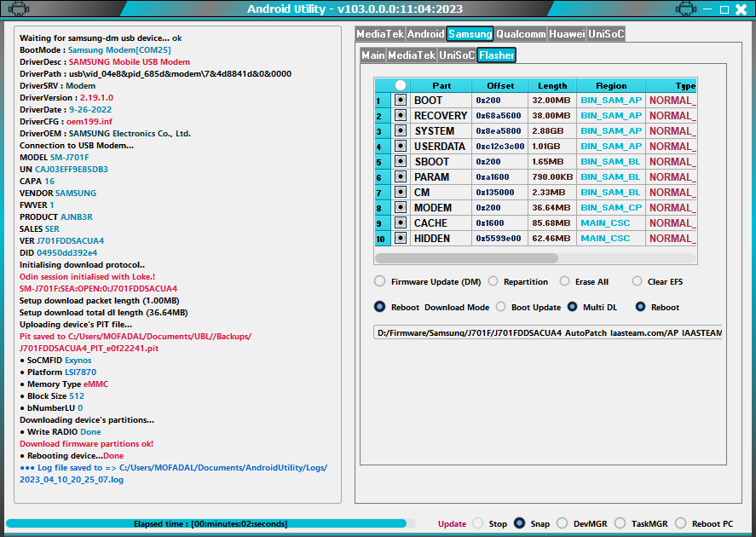756x537 pixels.
Task: Switch to the top-level UniSoC tab
Action: (606, 34)
